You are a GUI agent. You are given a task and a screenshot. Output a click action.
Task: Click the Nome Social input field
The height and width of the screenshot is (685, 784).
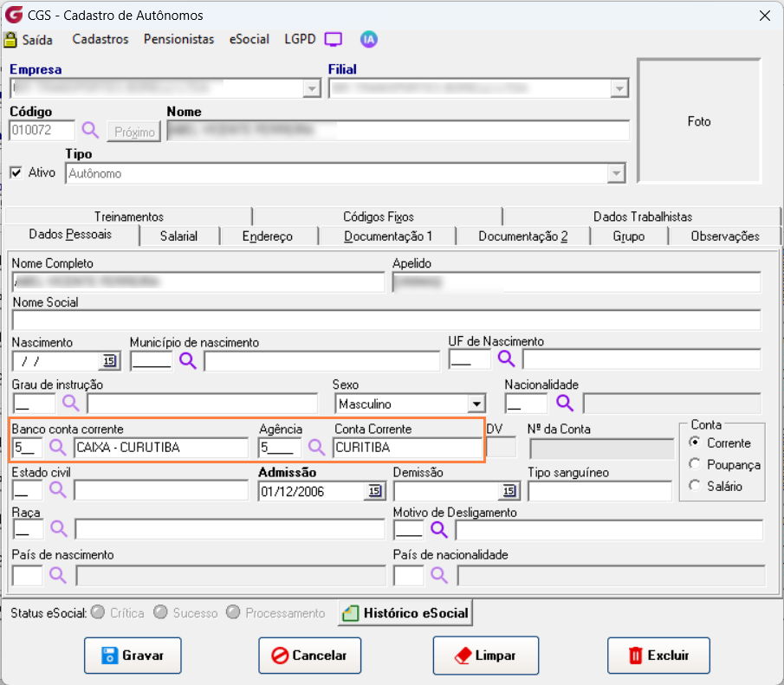pos(386,320)
